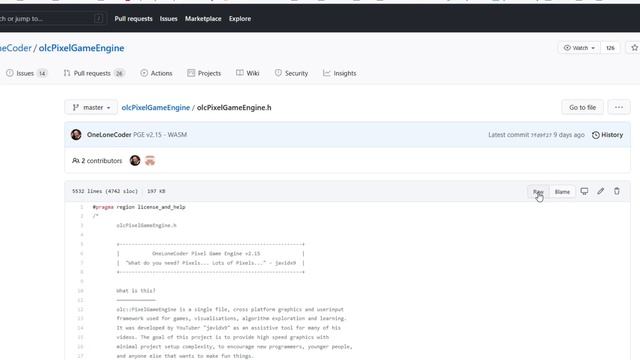Open the PGE v2.15 - WASM commit message
This screenshot has height=360, width=640.
click(160, 135)
